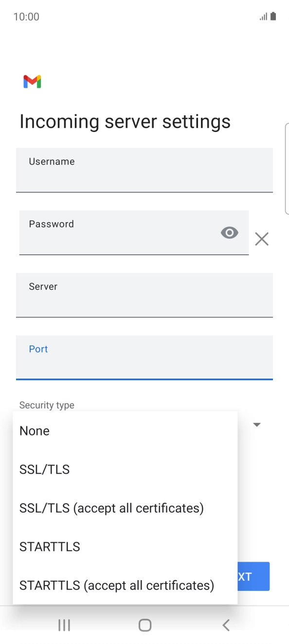The width and height of the screenshot is (289, 644).
Task: Open the Gmail app icon
Action: [x=31, y=81]
